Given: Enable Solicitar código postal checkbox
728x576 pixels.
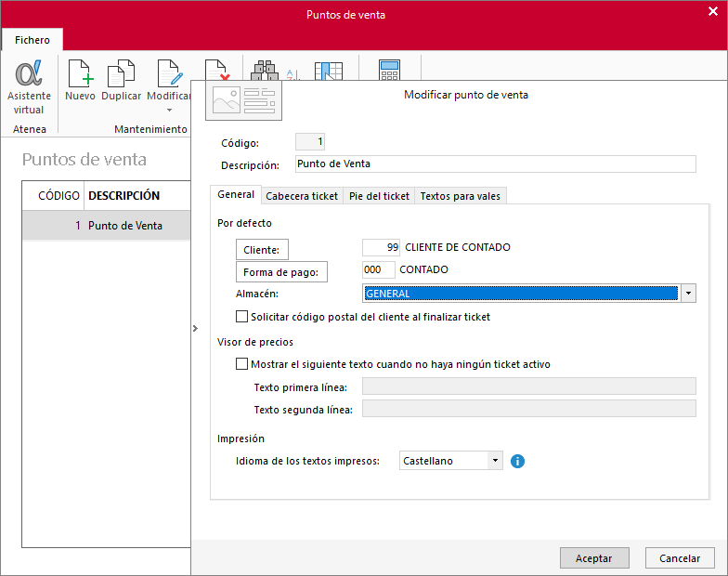Looking at the screenshot, I should [241, 317].
